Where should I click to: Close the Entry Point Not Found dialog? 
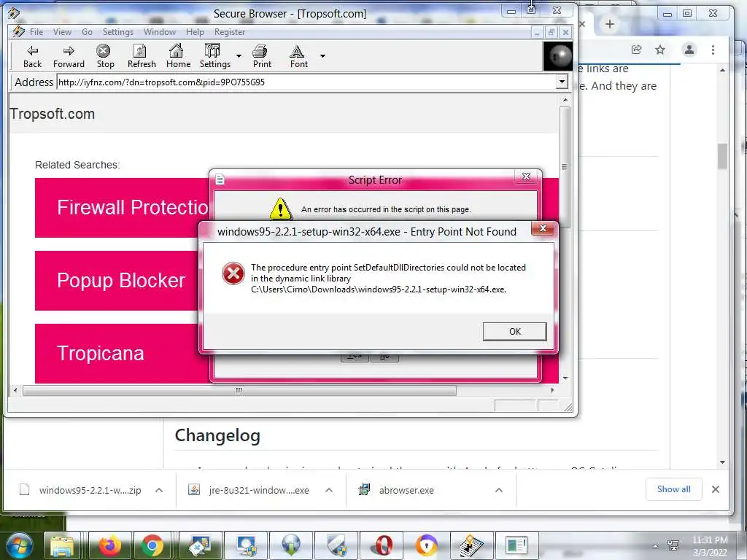pos(543,228)
